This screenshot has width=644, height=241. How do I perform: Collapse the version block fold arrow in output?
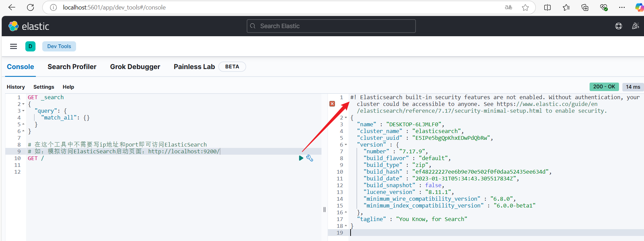[346, 145]
